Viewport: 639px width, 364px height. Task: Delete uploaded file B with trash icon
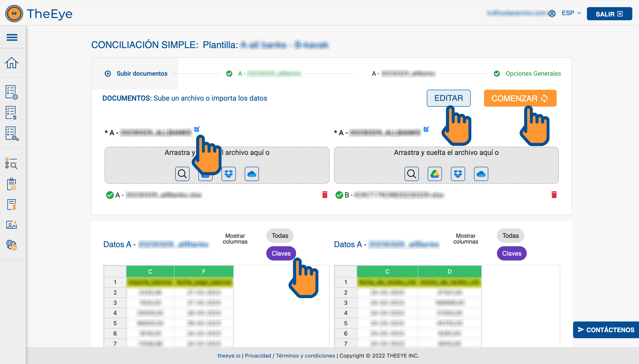coord(554,195)
